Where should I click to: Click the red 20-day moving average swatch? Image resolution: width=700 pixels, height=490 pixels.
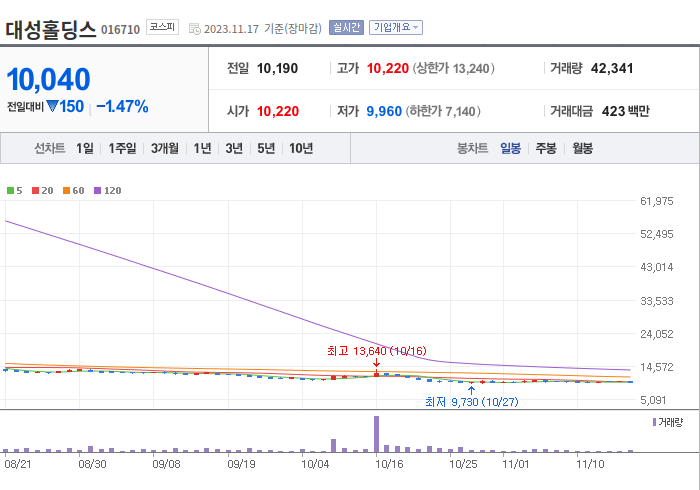[35, 191]
